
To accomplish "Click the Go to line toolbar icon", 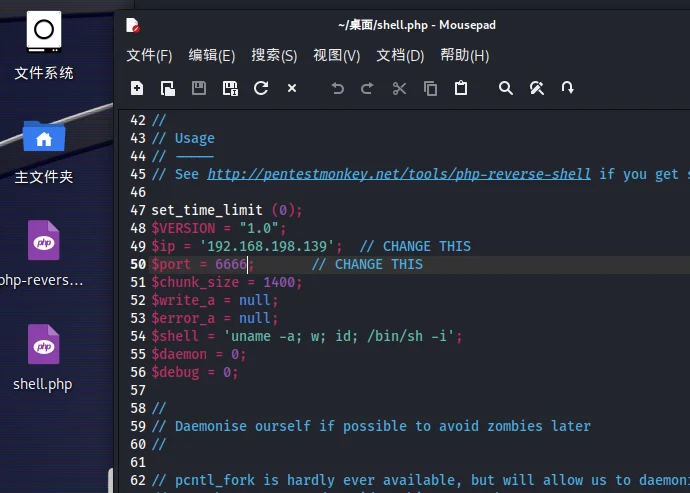I will pos(568,88).
